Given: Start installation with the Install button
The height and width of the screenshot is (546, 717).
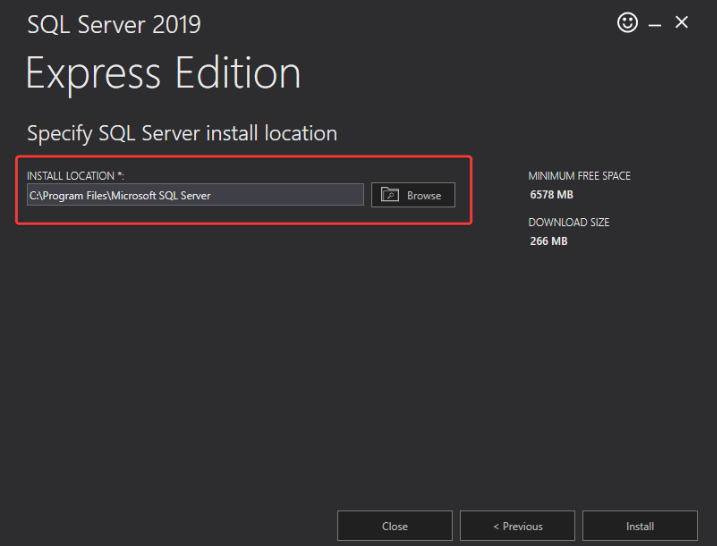Looking at the screenshot, I should (x=640, y=526).
